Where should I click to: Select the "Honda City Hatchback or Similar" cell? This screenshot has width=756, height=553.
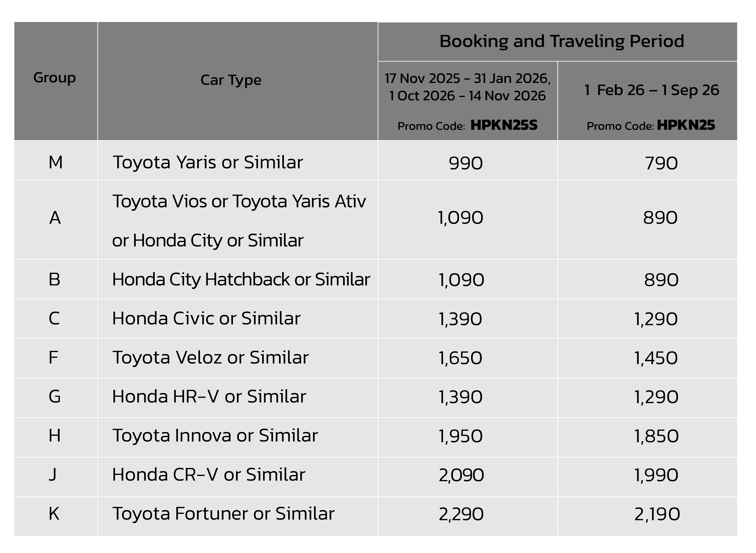point(241,280)
